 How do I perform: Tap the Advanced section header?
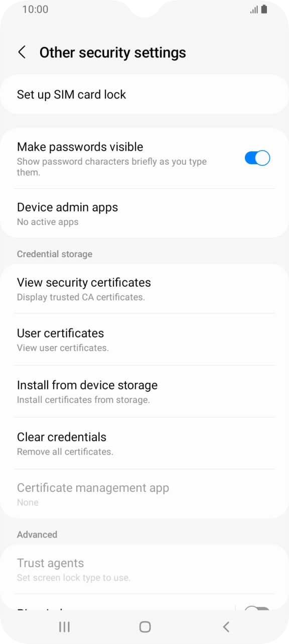pos(37,534)
